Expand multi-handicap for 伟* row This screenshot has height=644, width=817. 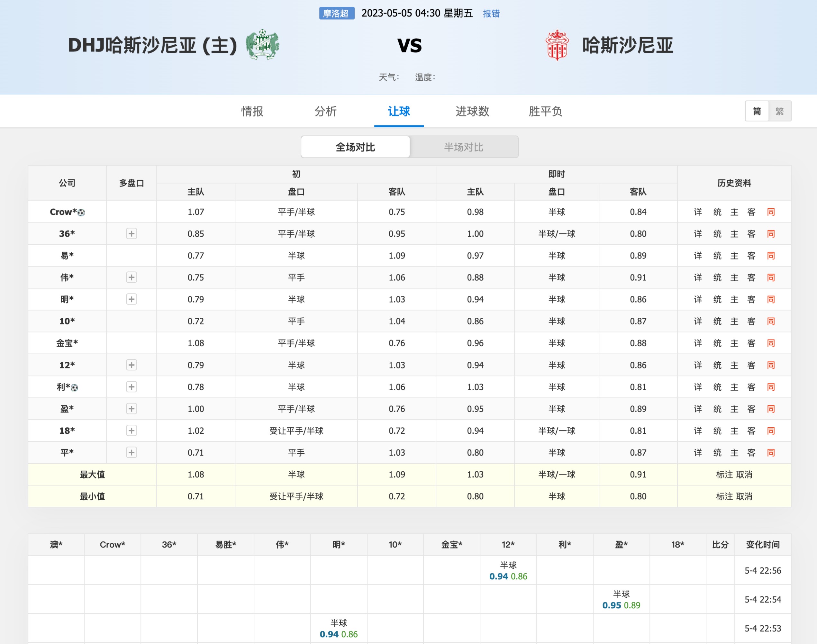tap(131, 277)
